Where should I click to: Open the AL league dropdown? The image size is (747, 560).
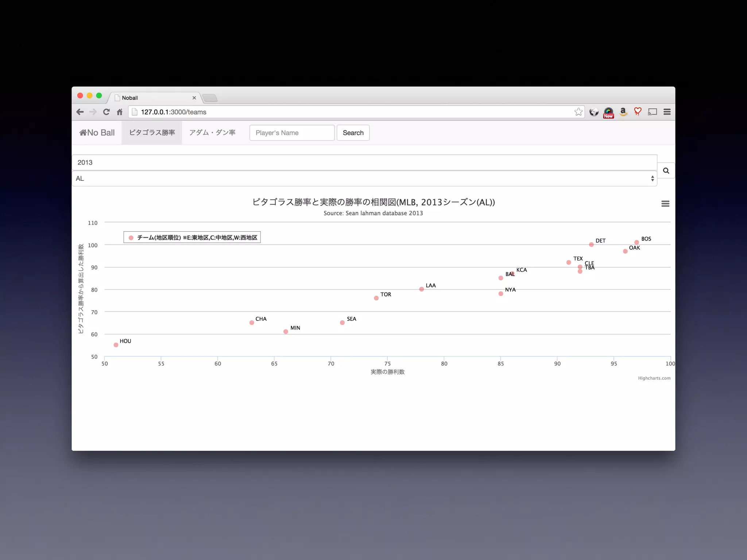point(364,179)
